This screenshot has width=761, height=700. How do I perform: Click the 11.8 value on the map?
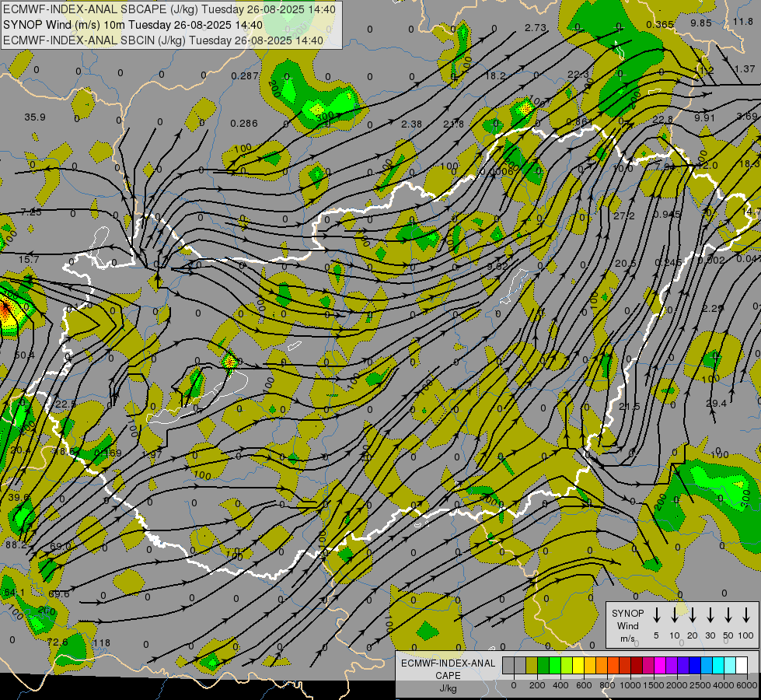click(x=743, y=21)
